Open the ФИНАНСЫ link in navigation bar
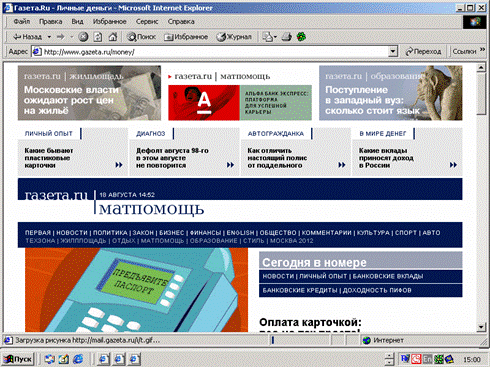Viewport: 490px width, 367px height. (x=205, y=233)
